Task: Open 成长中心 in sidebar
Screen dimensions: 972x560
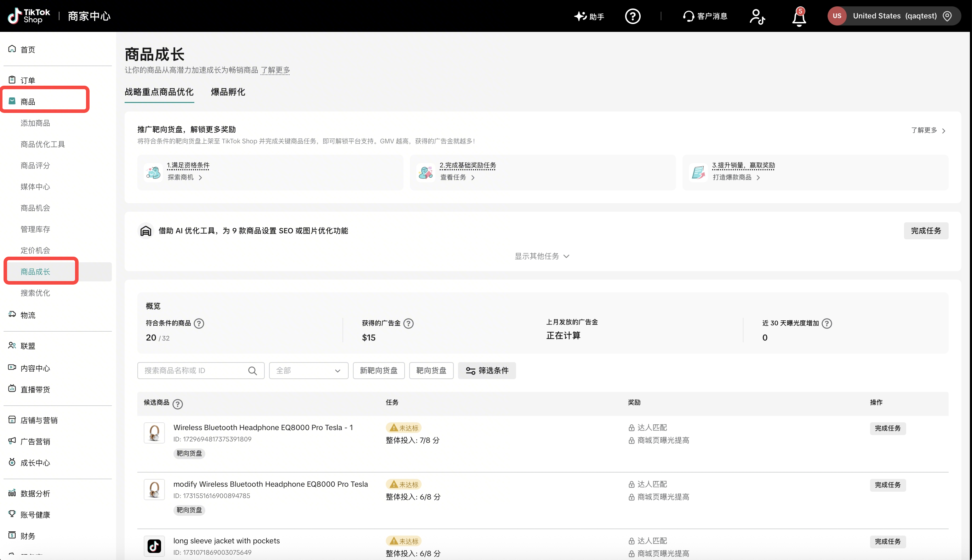Action: (x=35, y=463)
